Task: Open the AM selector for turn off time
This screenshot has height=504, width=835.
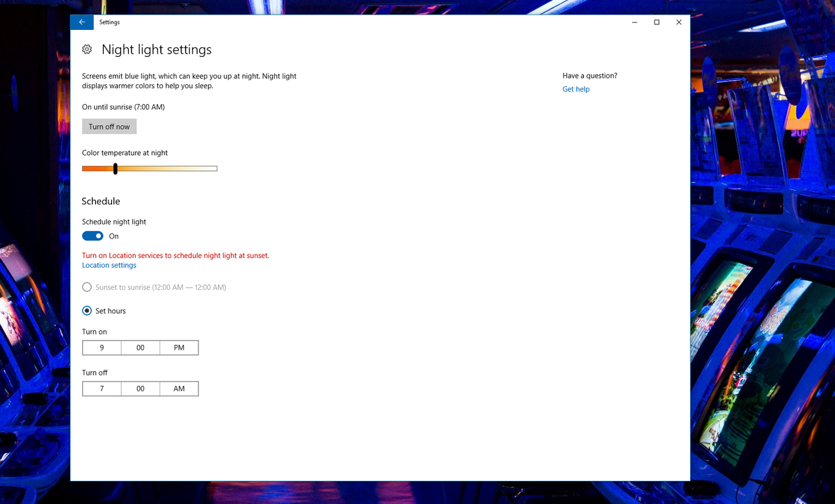Action: (x=178, y=388)
